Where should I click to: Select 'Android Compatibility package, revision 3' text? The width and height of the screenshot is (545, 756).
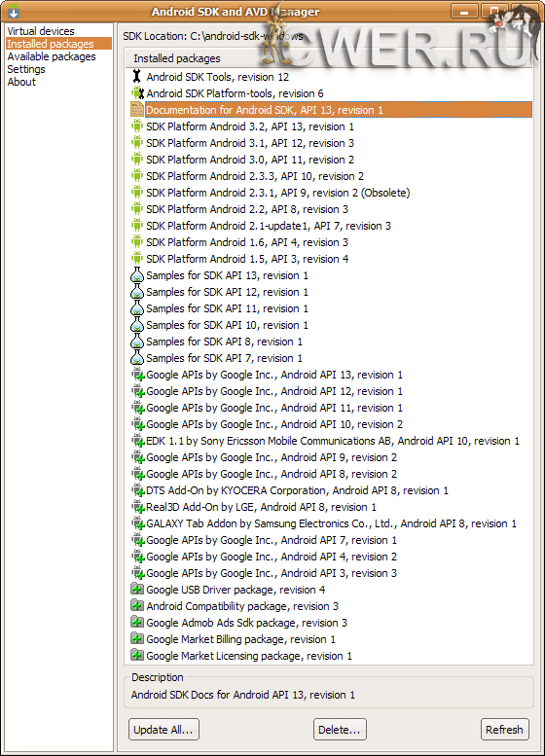pos(242,606)
